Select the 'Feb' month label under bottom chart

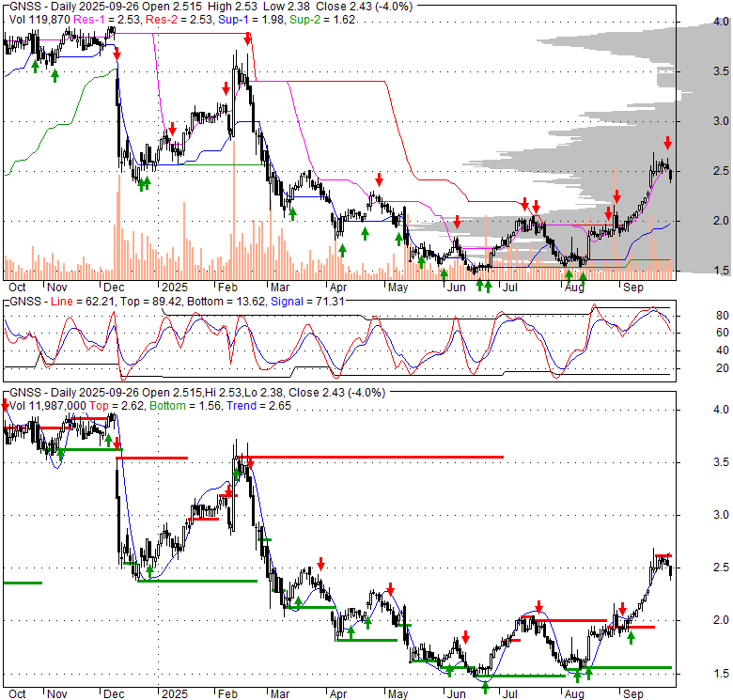227,694
